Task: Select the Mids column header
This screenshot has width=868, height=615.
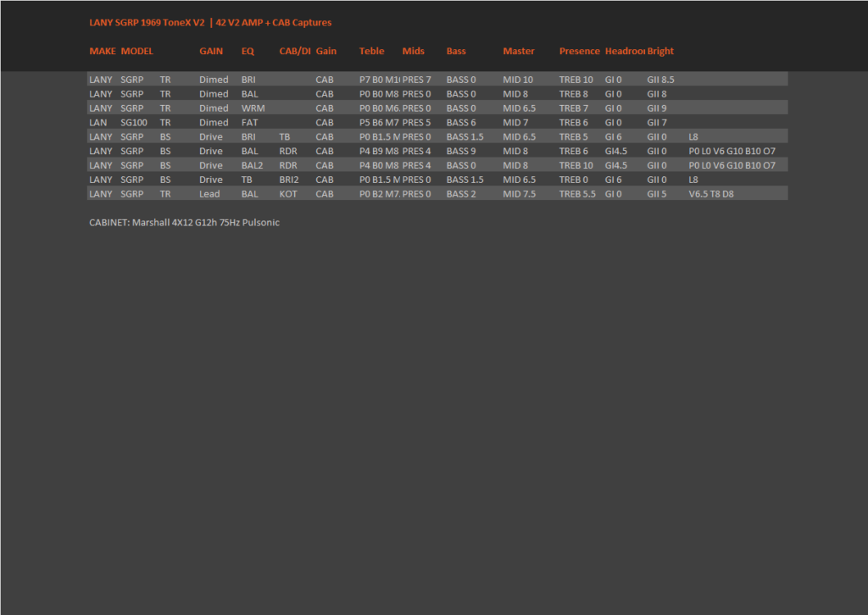Action: click(413, 51)
